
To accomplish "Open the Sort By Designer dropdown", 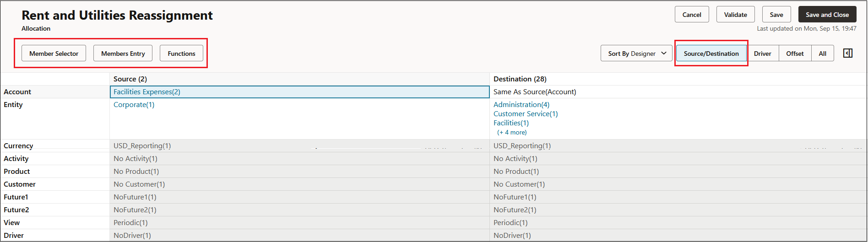I will click(x=636, y=54).
